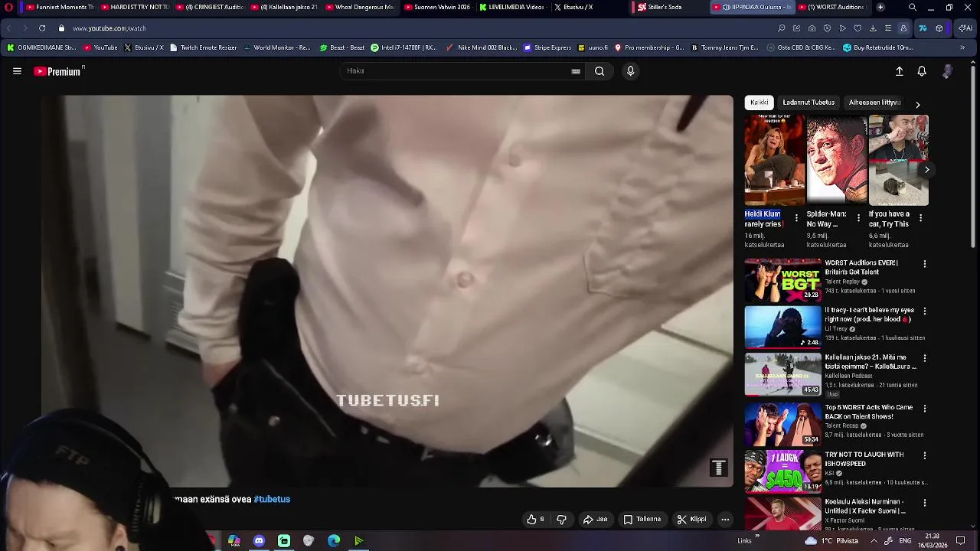
Task: Open options menu for Heidi Klum short
Action: [796, 218]
